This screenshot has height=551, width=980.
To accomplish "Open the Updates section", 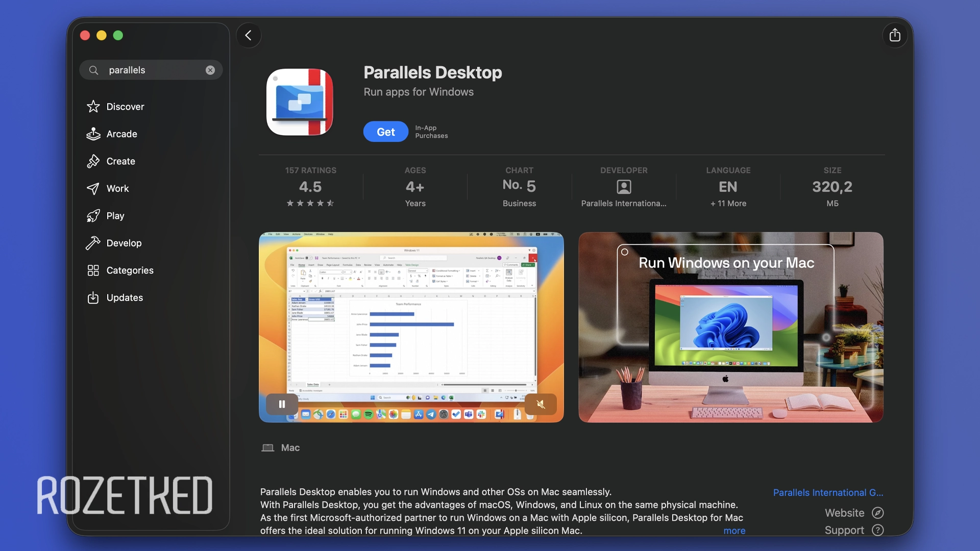I will 125,298.
